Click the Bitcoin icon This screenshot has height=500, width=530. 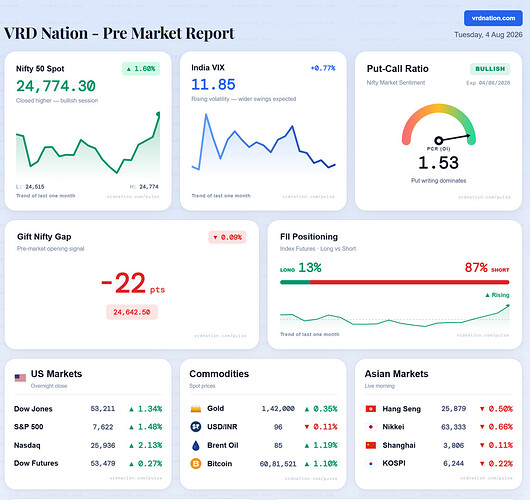click(x=196, y=463)
